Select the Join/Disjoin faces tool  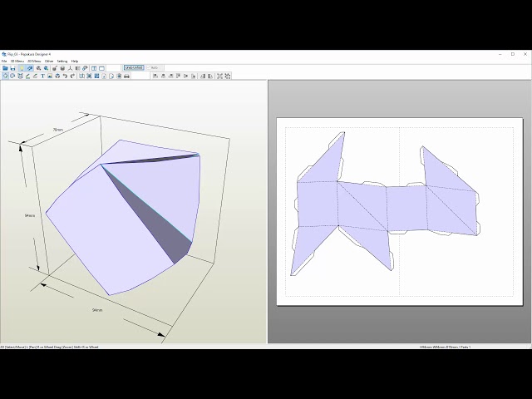[x=20, y=76]
